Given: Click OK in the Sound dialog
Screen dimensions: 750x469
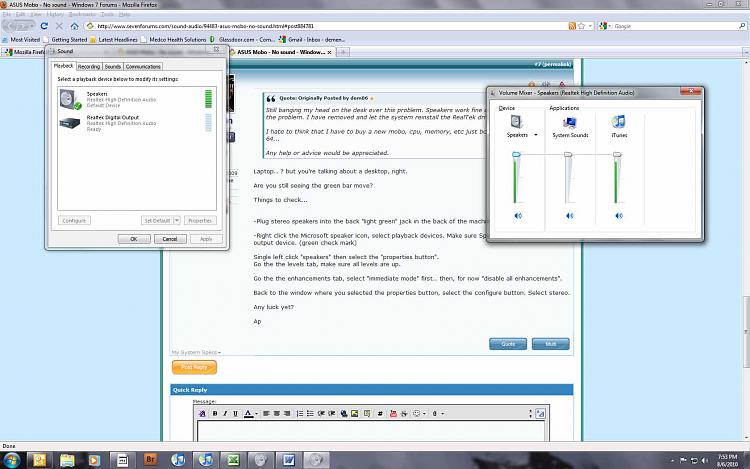Looking at the screenshot, I should click(134, 239).
